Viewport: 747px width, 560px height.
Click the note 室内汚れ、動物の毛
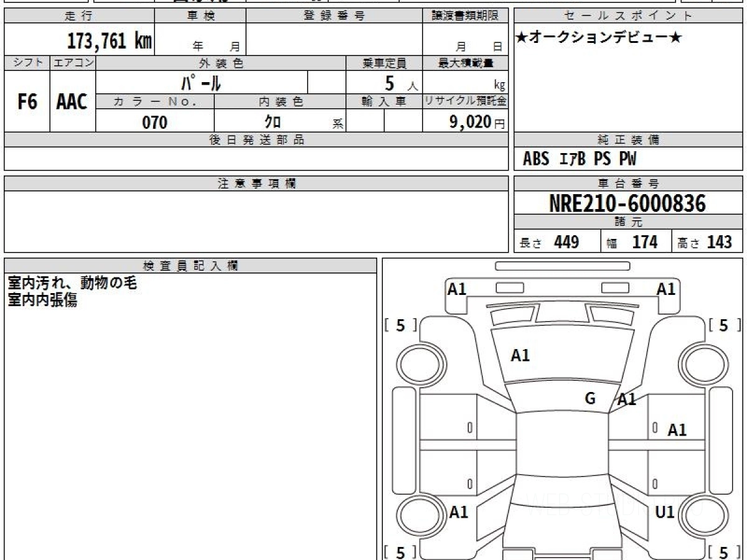coord(72,283)
